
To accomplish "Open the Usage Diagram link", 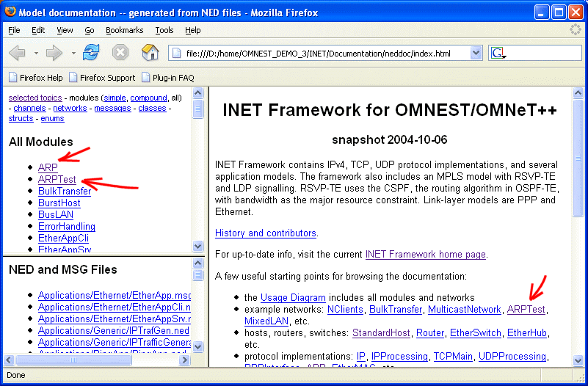I will (x=293, y=297).
